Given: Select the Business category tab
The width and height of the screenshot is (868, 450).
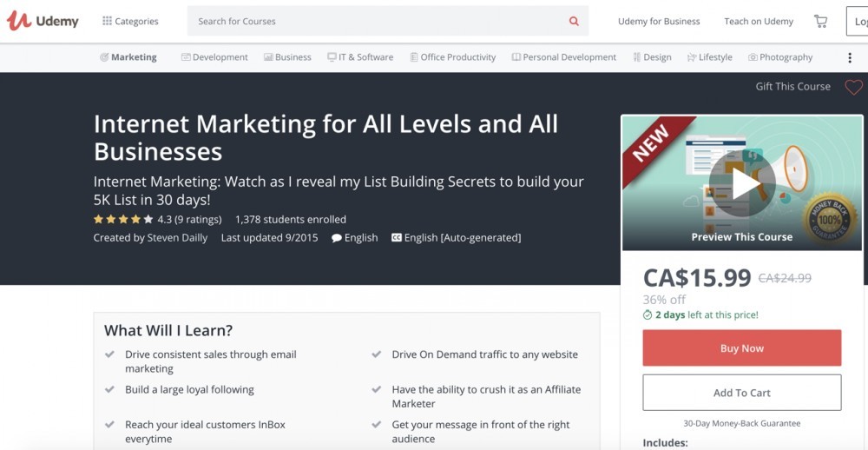Looking at the screenshot, I should (x=287, y=57).
